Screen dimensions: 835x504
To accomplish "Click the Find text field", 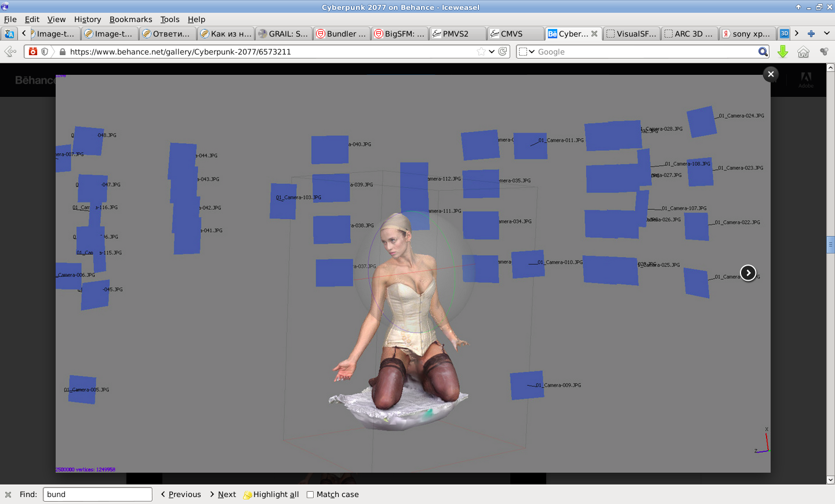I will click(97, 494).
